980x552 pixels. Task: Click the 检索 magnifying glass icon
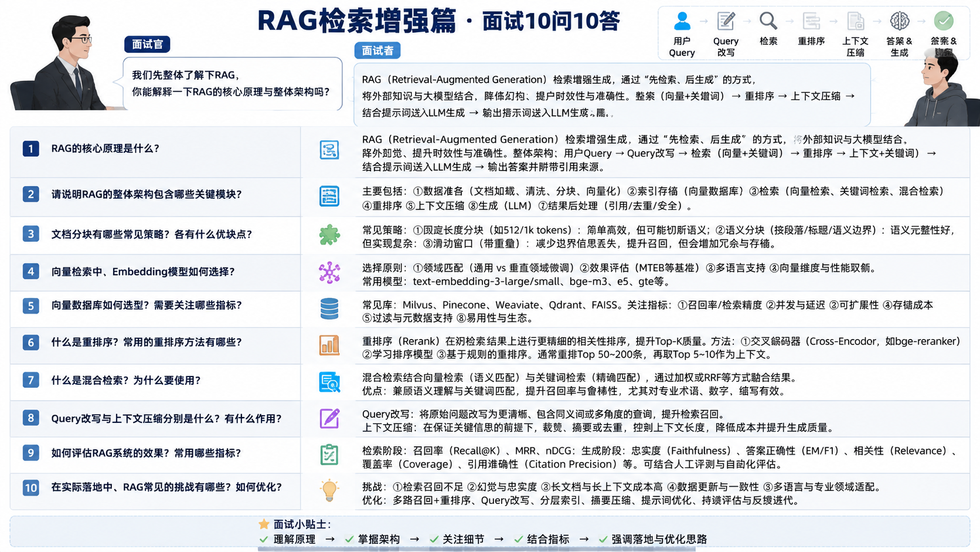pyautogui.click(x=768, y=21)
